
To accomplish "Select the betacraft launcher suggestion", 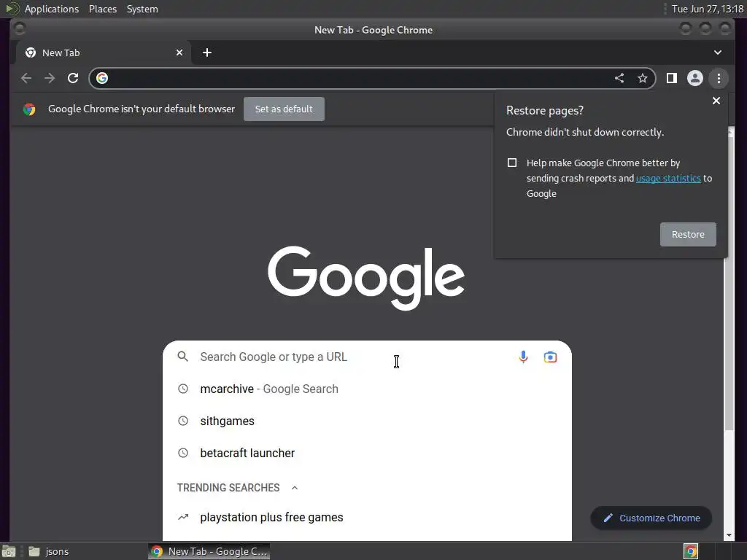I will coord(367,453).
